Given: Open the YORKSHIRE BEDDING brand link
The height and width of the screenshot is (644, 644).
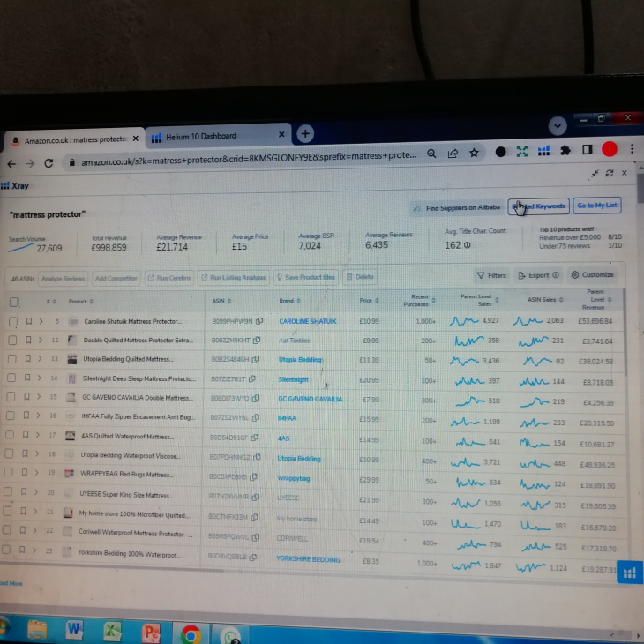Looking at the screenshot, I should 308,559.
